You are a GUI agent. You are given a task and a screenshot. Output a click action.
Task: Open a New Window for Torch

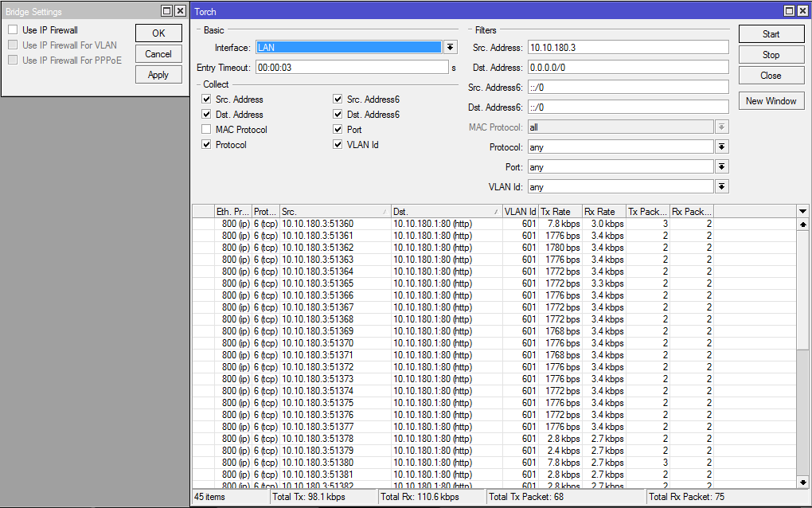click(771, 100)
